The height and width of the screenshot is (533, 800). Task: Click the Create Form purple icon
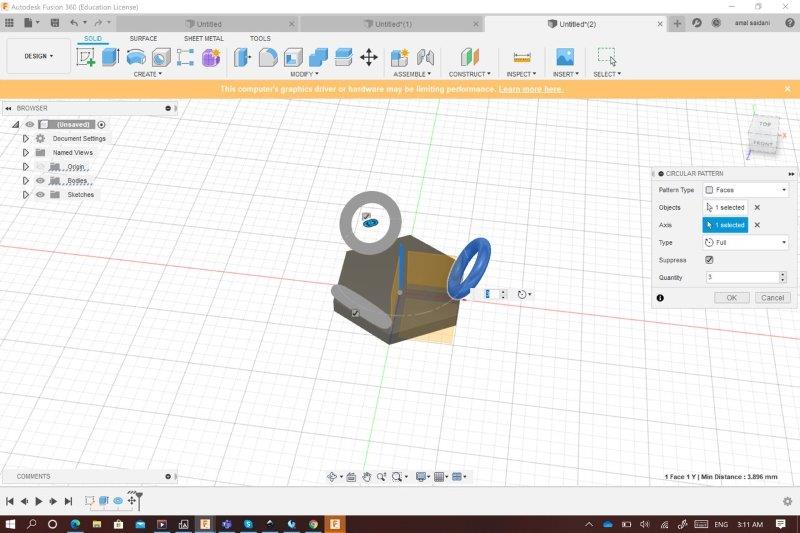pyautogui.click(x=211, y=57)
